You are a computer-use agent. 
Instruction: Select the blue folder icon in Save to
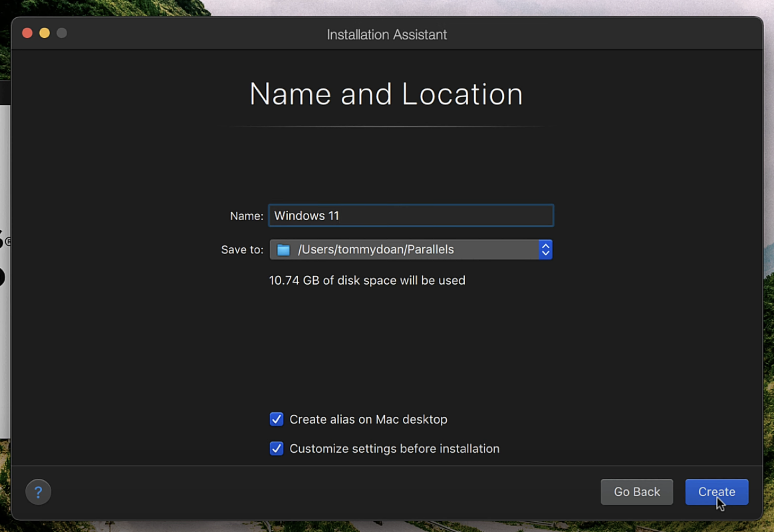(283, 250)
